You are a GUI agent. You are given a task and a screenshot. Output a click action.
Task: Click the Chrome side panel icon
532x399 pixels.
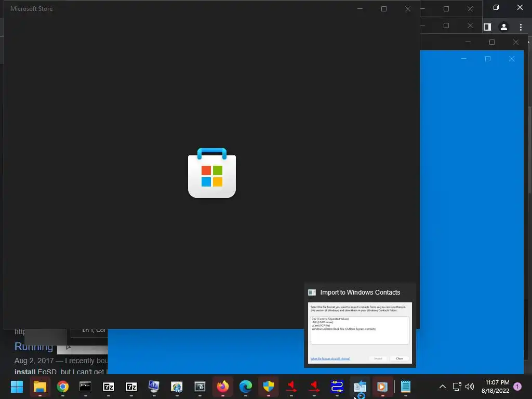click(487, 27)
